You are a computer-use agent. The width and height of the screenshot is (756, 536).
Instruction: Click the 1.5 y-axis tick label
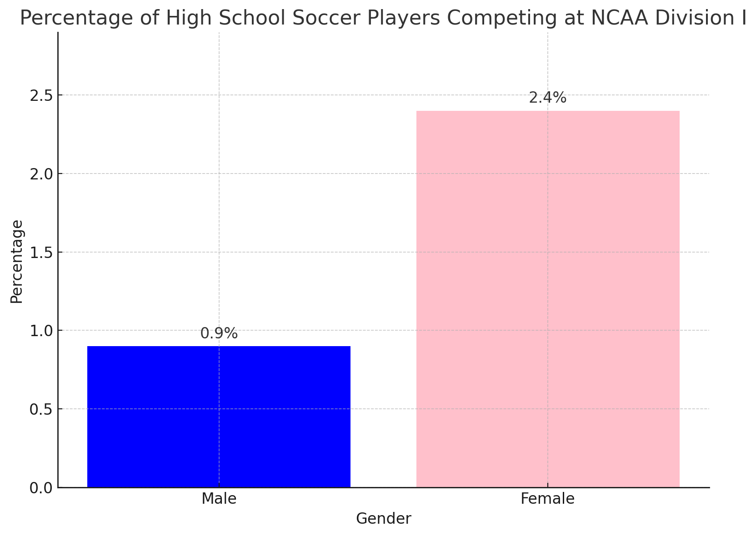coord(40,252)
